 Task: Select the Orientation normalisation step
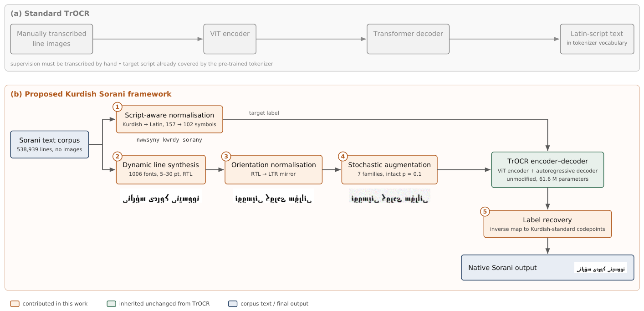[274, 169]
